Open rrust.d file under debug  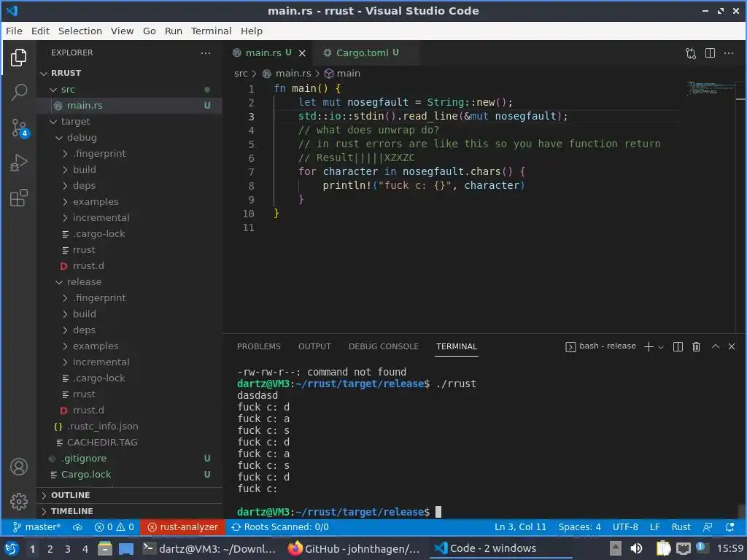pos(130,265)
